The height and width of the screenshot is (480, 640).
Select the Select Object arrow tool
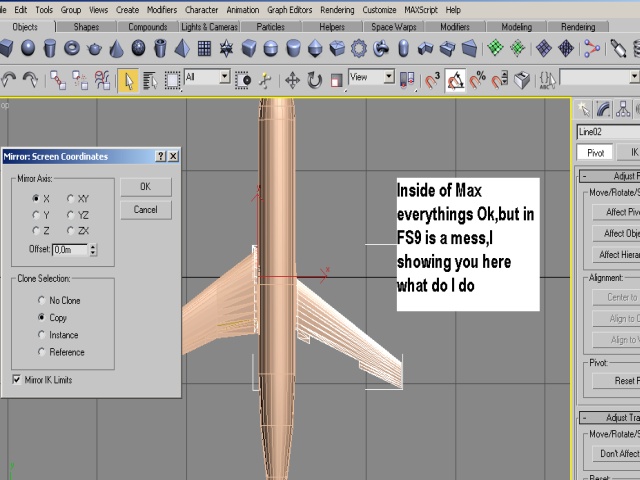point(128,78)
